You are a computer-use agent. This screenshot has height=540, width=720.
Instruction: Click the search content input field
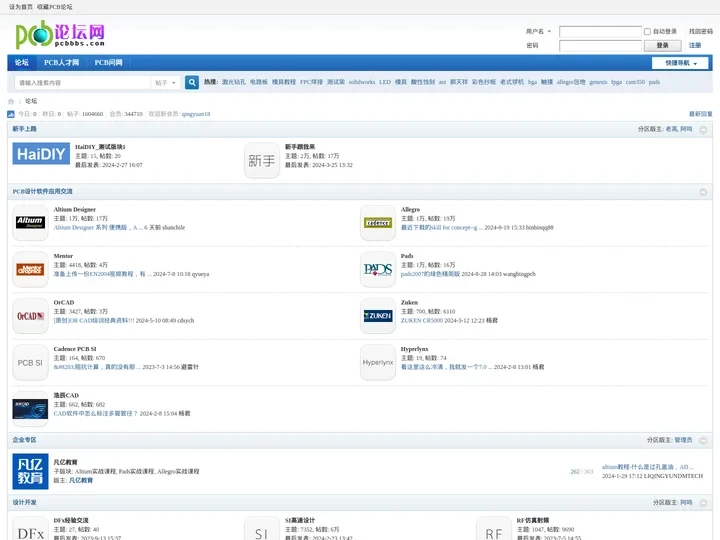[83, 83]
